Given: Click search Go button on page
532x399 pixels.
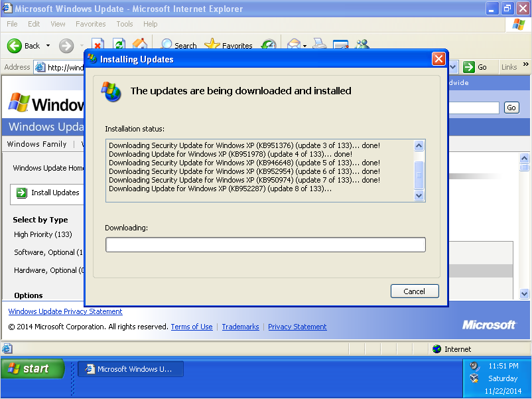Looking at the screenshot, I should (x=511, y=108).
